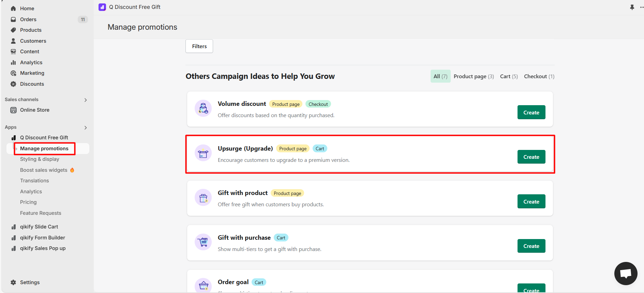Screen dimensions: 644x293
Task: Create an Order goal campaign
Action: pos(531,288)
